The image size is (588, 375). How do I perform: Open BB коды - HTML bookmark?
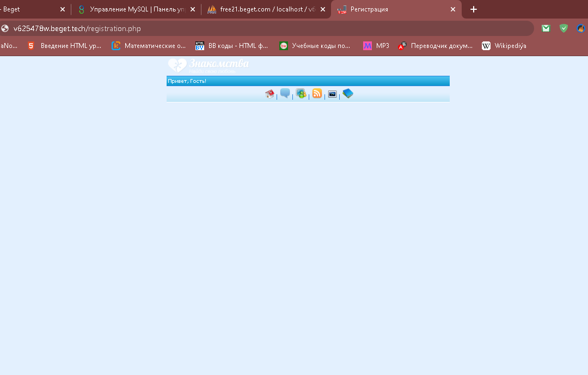(x=232, y=46)
